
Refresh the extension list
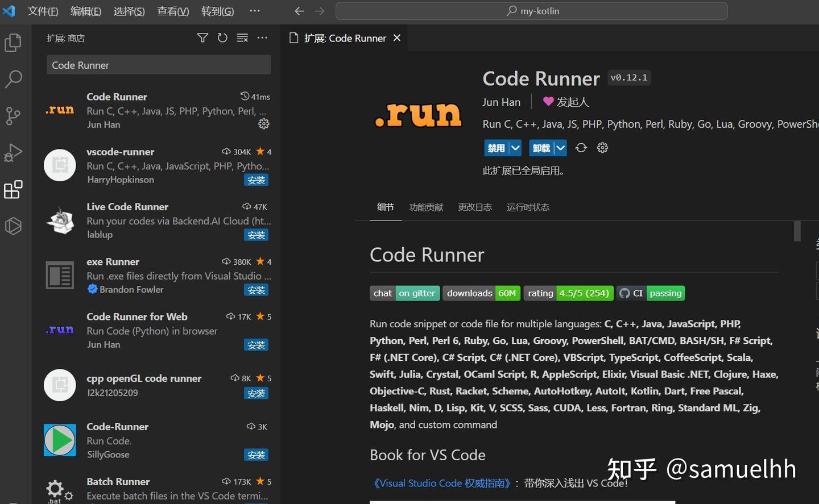222,38
